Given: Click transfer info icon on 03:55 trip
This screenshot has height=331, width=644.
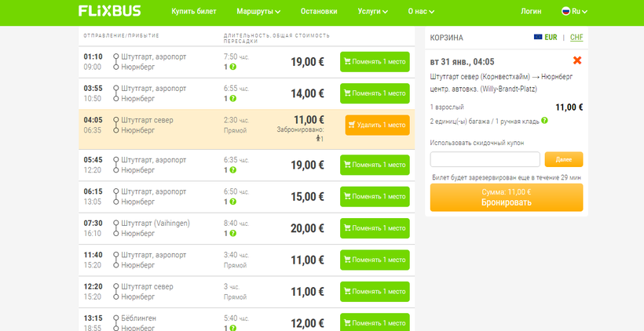Looking at the screenshot, I should coord(232,99).
